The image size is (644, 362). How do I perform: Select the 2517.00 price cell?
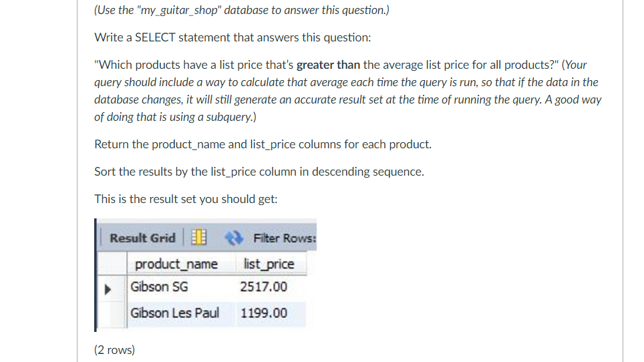point(271,287)
